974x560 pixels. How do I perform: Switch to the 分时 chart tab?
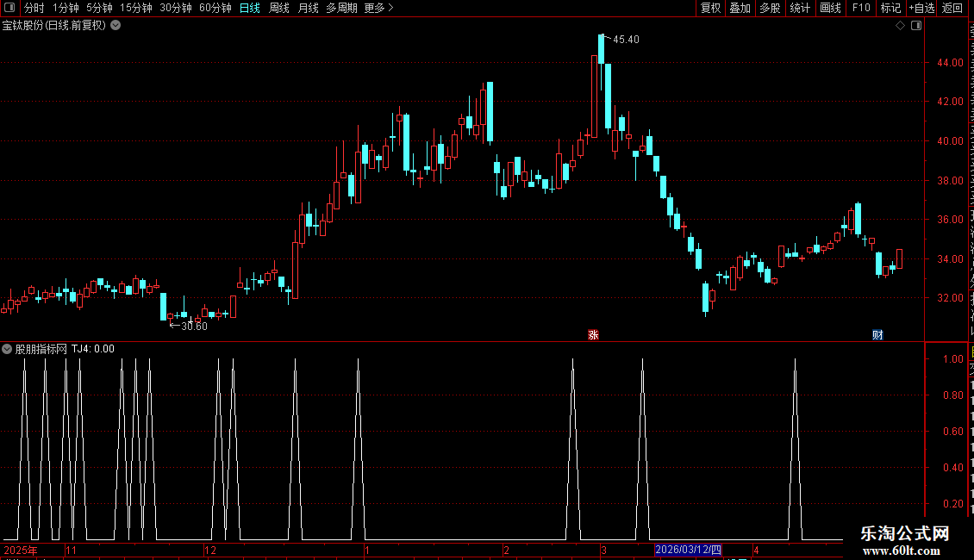pyautogui.click(x=34, y=8)
